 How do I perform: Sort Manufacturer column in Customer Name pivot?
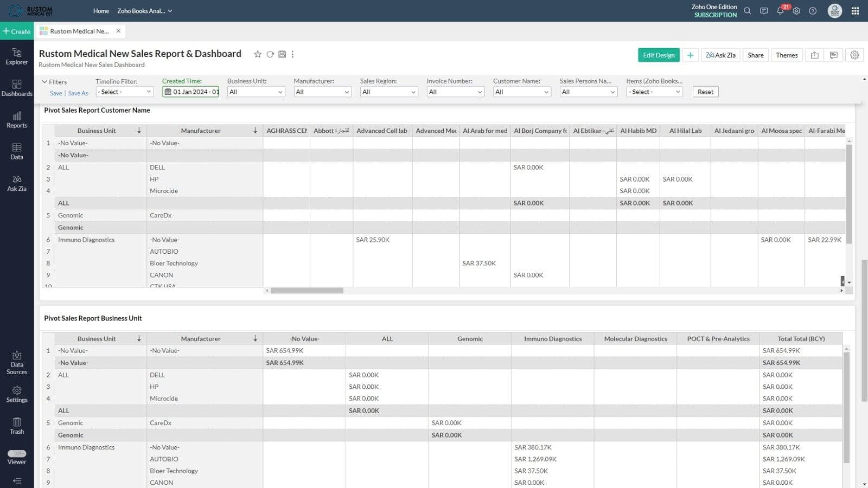click(255, 131)
